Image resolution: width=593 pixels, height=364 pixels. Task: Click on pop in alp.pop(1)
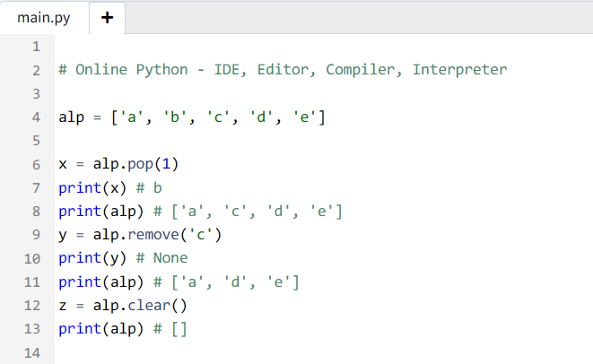(x=140, y=164)
